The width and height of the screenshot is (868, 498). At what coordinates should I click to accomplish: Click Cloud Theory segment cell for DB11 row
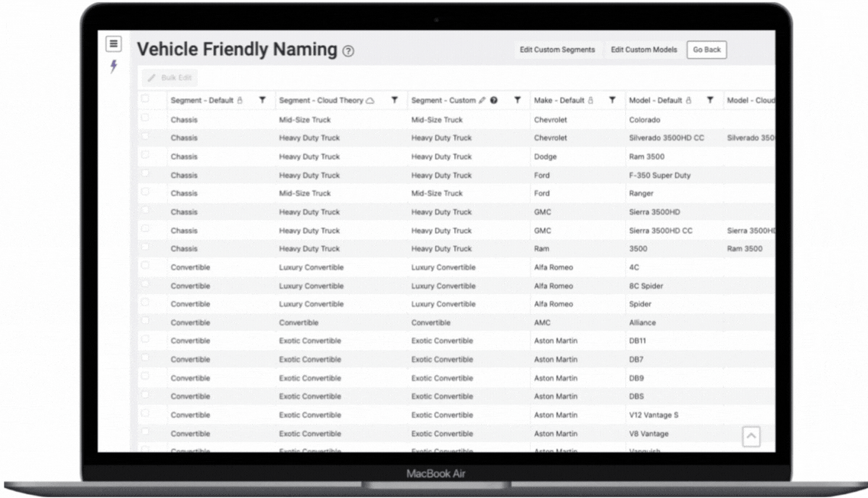tap(310, 341)
